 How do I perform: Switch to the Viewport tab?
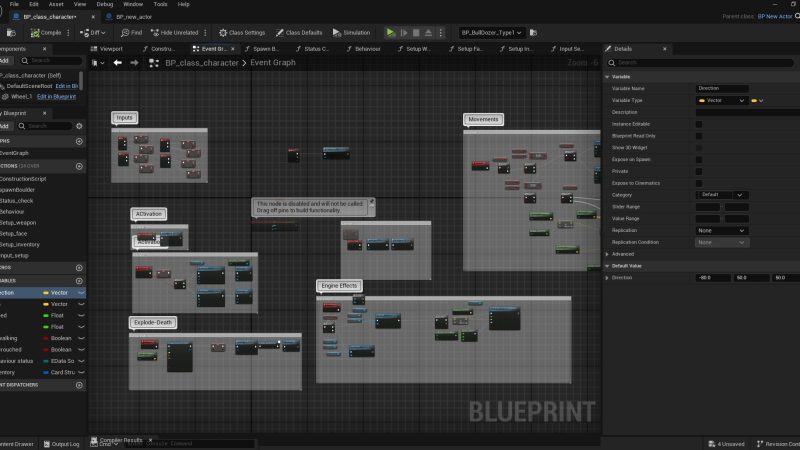(x=109, y=48)
